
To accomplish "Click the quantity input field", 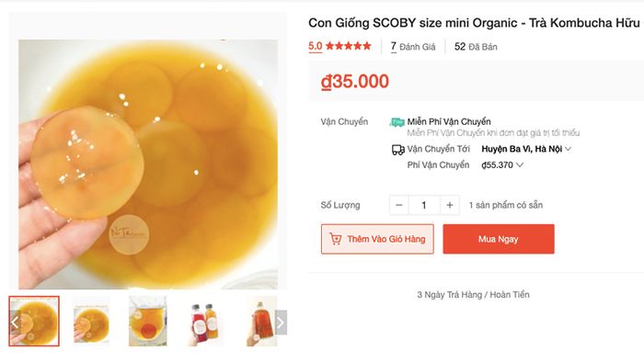I will (x=424, y=205).
